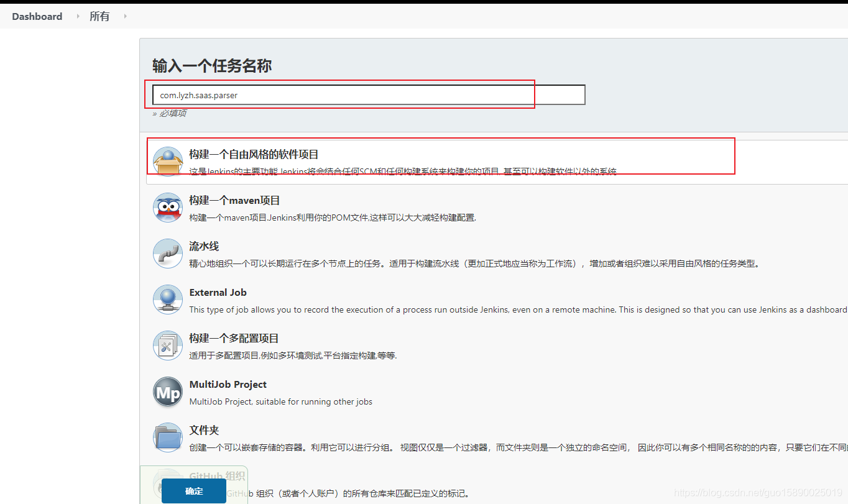Screen dimensions: 848x504
Task: Click the External Job description text
Action: coord(518,309)
